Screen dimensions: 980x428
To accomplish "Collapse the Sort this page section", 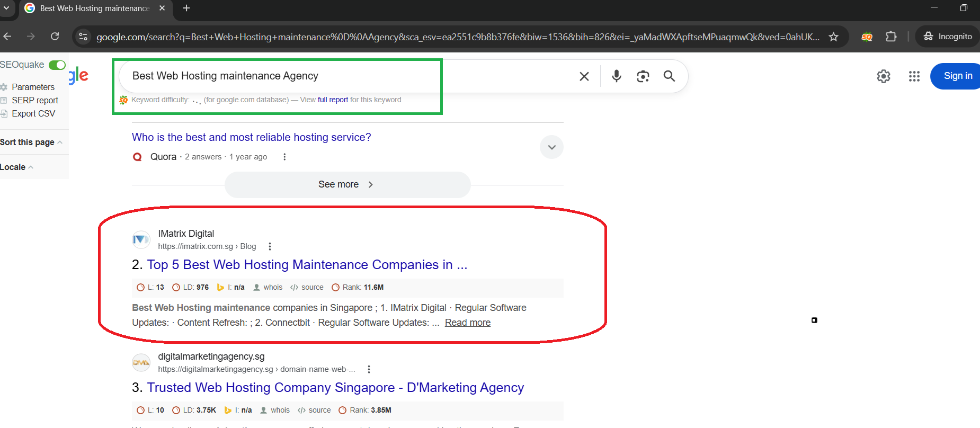I will click(x=31, y=142).
